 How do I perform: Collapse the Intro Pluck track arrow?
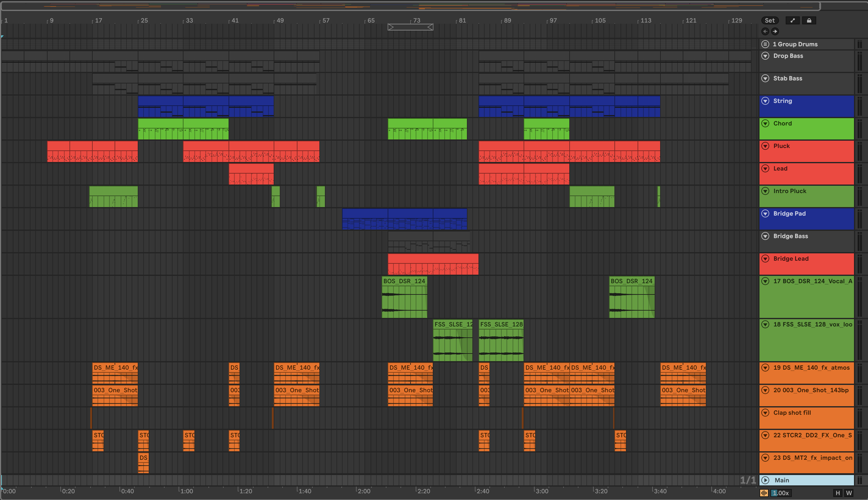(x=765, y=191)
